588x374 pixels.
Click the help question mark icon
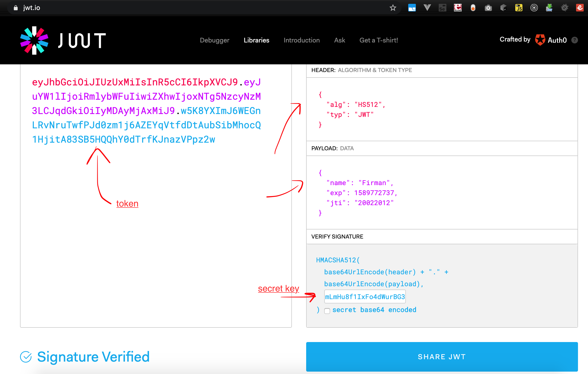[575, 40]
